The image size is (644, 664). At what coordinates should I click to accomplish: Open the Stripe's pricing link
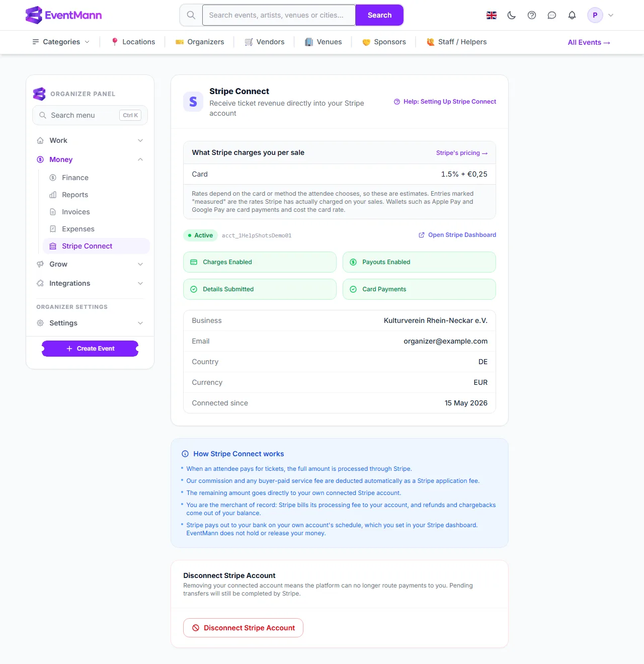pyautogui.click(x=462, y=153)
